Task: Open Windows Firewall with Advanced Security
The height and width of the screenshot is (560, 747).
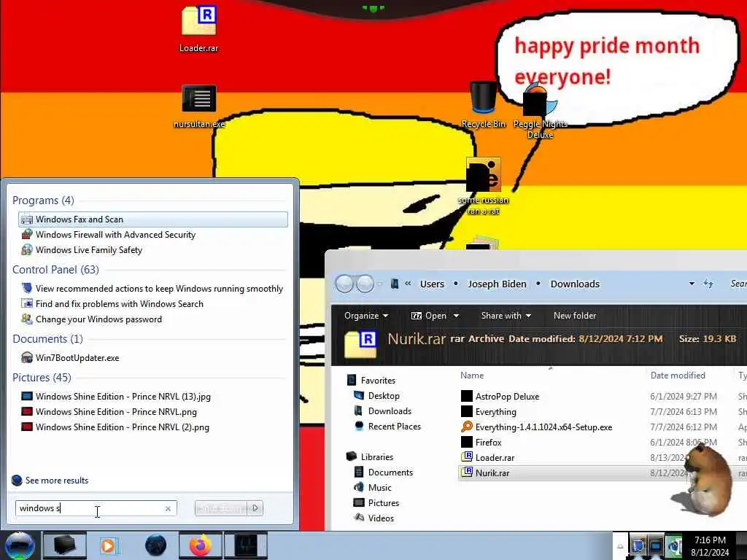Action: click(x=153, y=234)
